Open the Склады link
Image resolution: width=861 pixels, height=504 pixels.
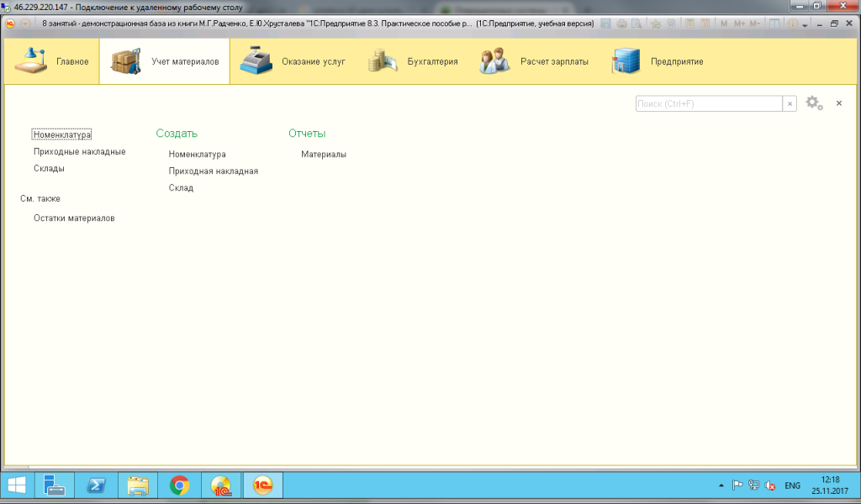click(x=49, y=168)
